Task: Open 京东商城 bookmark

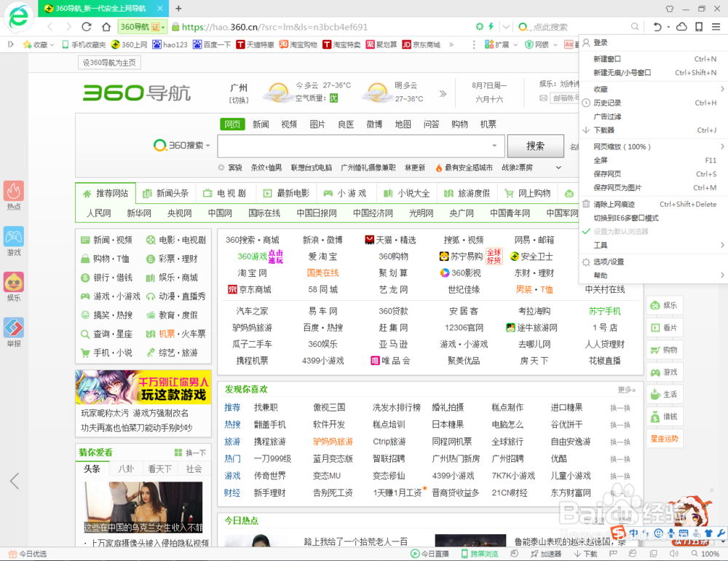Action: tap(421, 44)
